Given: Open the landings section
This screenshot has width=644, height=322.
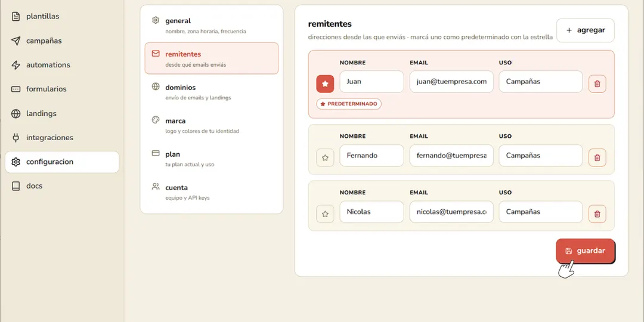Looking at the screenshot, I should pos(62,113).
